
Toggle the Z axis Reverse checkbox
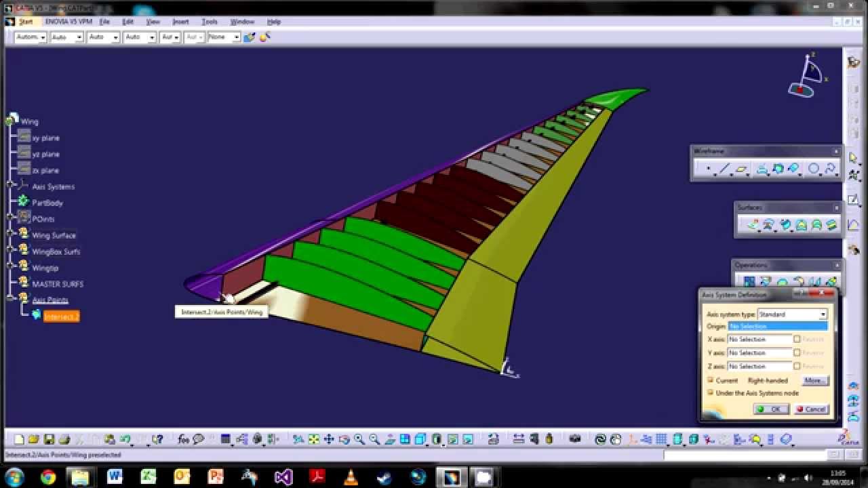pos(797,366)
